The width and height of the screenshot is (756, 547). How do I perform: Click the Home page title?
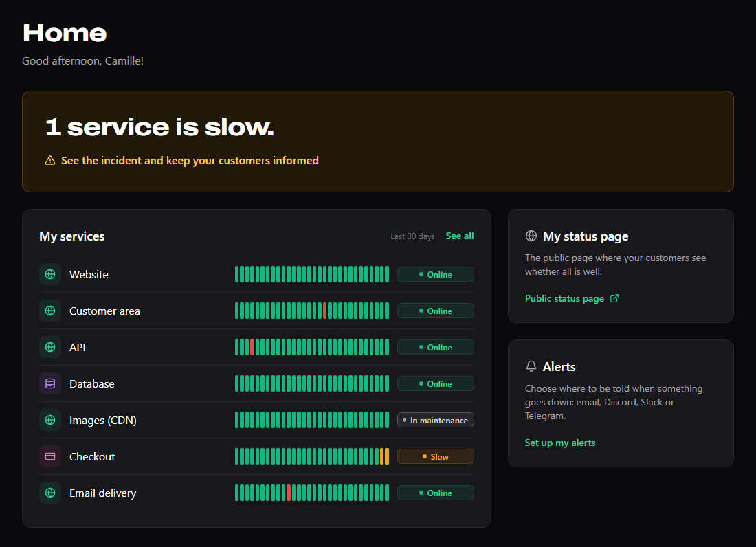coord(65,33)
